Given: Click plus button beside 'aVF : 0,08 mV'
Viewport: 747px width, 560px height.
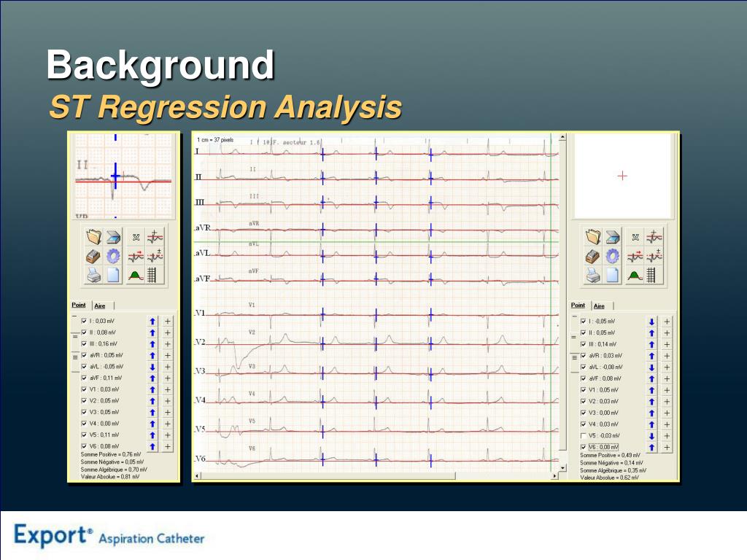Looking at the screenshot, I should pos(667,379).
